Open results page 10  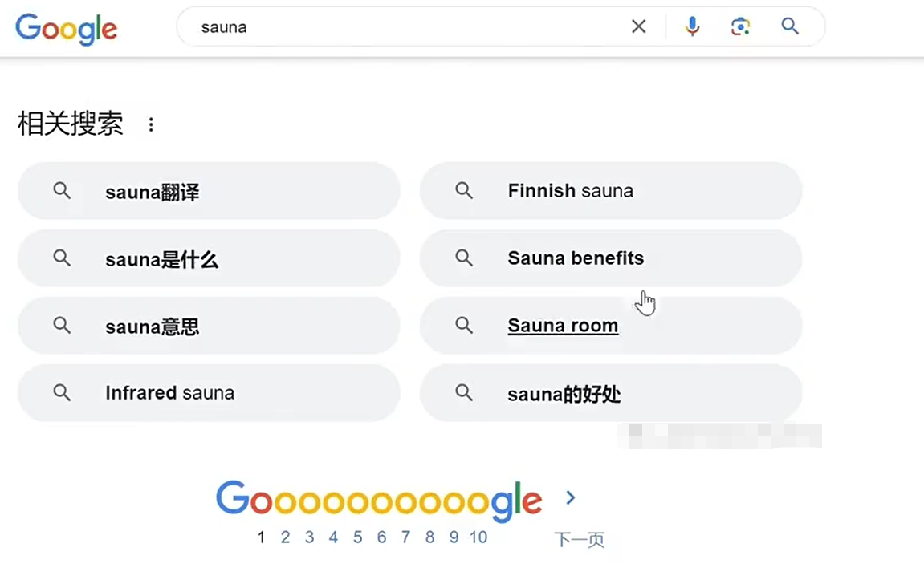478,537
